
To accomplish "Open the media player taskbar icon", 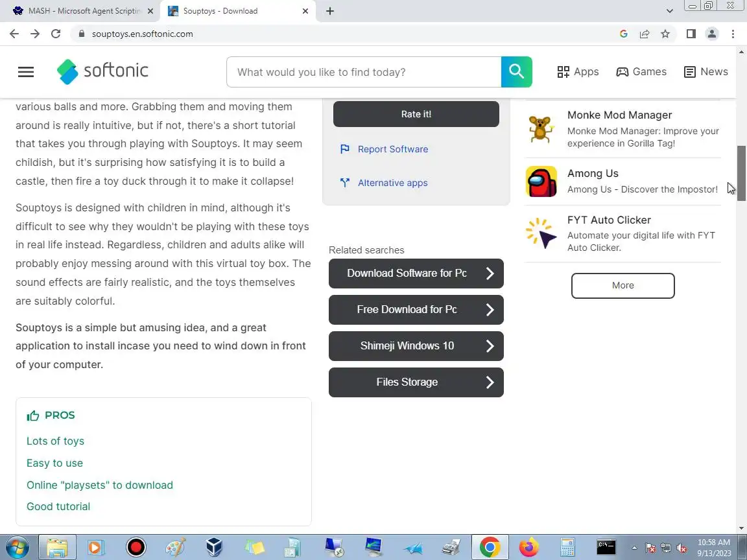I will coord(95,547).
